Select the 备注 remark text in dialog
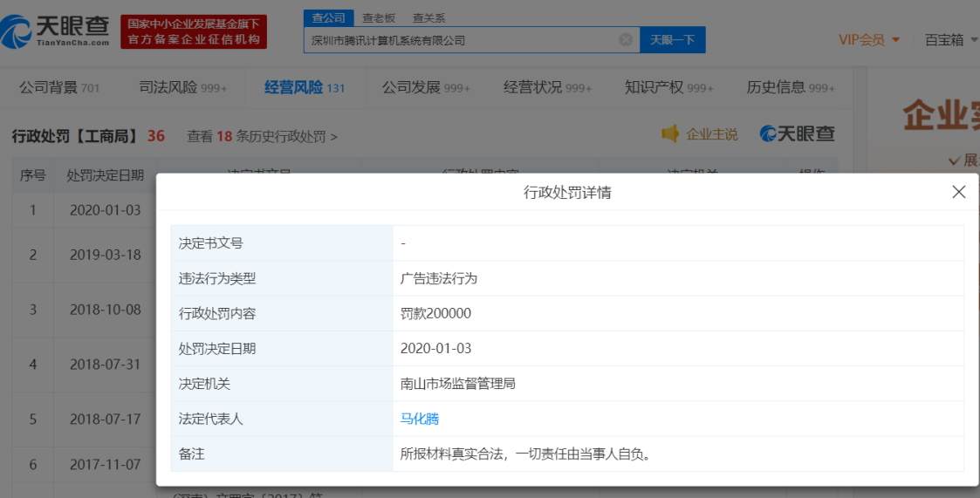The image size is (980, 498). click(527, 454)
